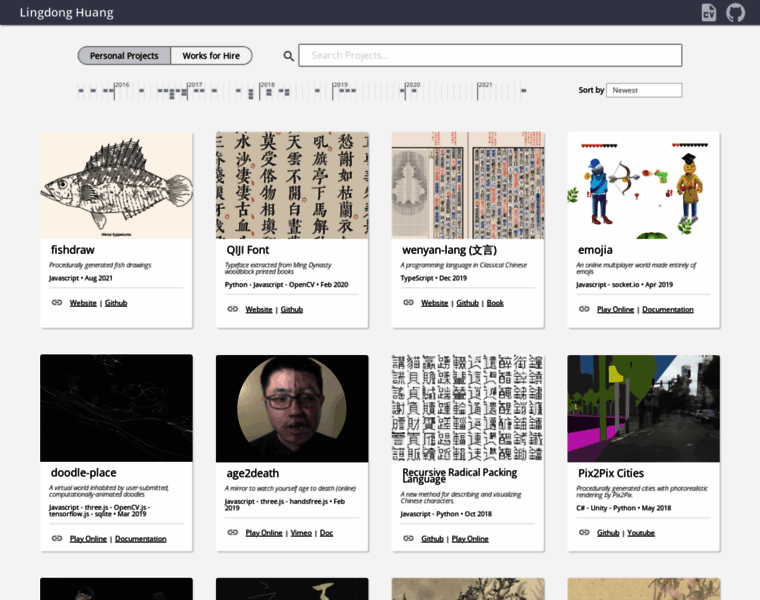Click the magnifying glass search icon
Screen dimensions: 760x600
pyautogui.click(x=289, y=56)
